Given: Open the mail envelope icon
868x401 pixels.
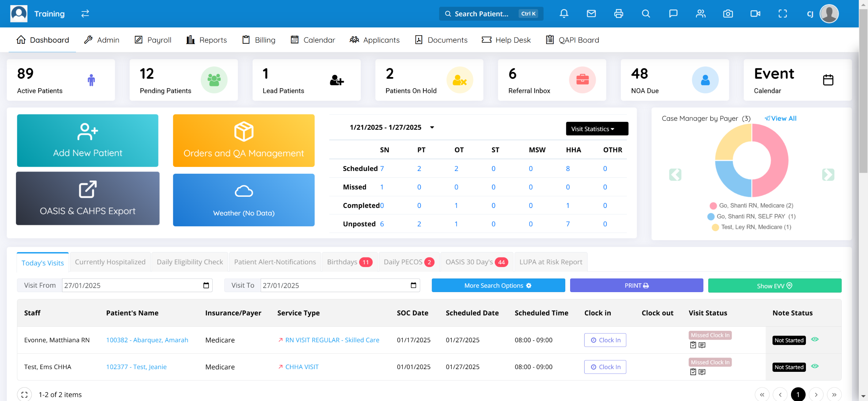Looking at the screenshot, I should point(591,14).
